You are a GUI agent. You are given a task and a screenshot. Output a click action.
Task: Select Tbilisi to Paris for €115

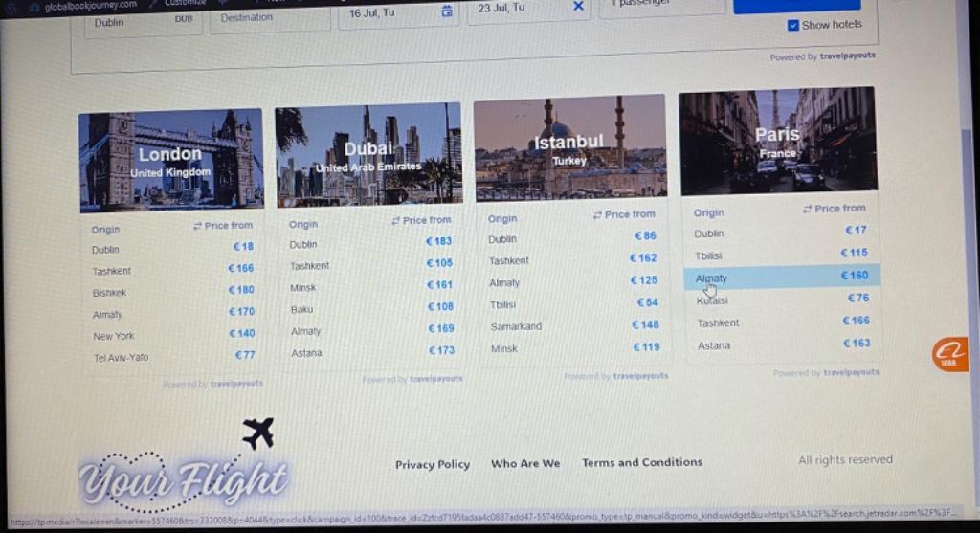coord(781,255)
